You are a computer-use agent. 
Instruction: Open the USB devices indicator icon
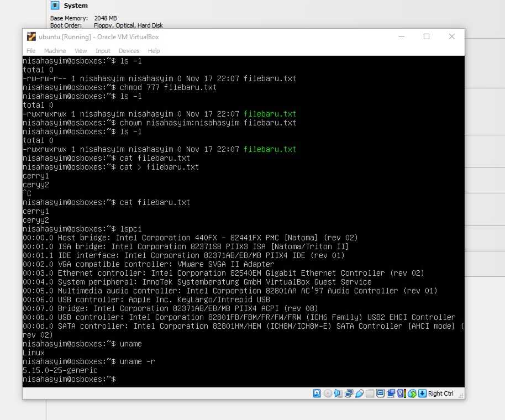360,393
